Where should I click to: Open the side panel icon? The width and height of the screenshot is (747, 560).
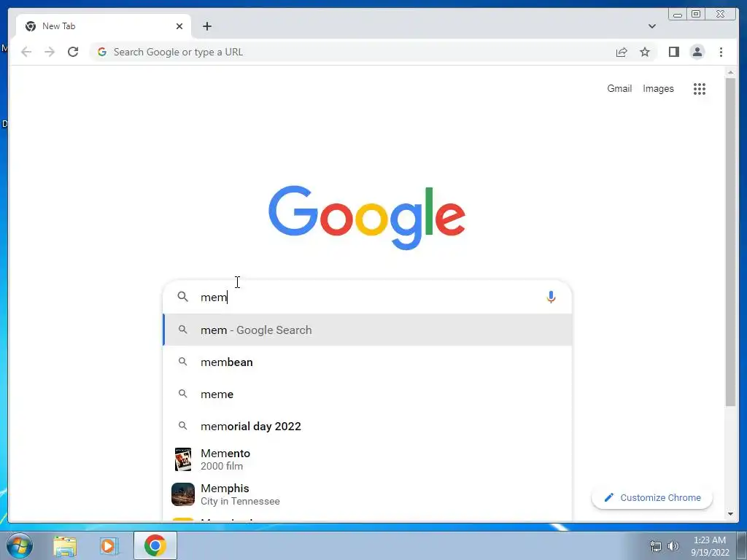click(x=673, y=52)
